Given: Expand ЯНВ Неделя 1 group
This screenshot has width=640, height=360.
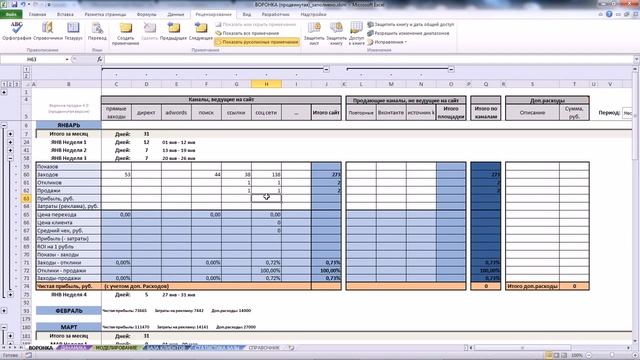Looking at the screenshot, I should coord(10,142).
